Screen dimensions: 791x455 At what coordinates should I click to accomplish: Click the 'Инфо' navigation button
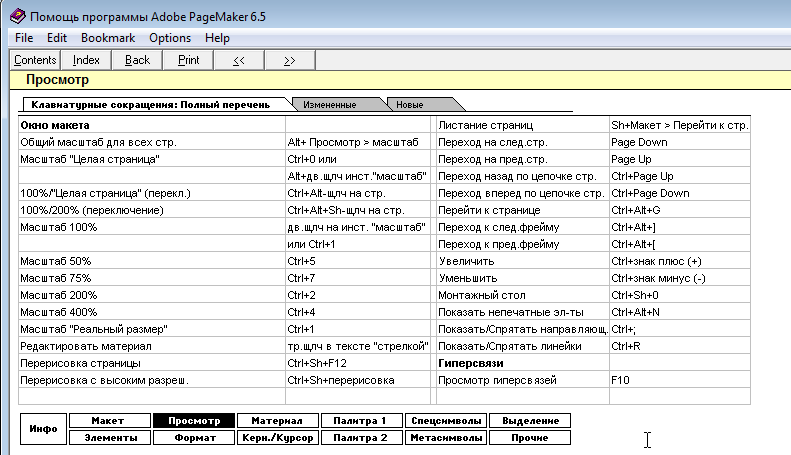tap(43, 429)
